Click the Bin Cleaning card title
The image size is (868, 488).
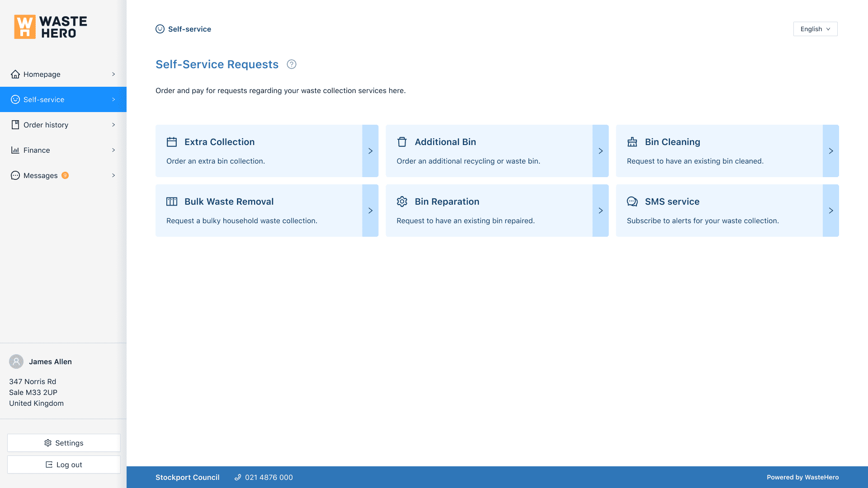(x=672, y=142)
